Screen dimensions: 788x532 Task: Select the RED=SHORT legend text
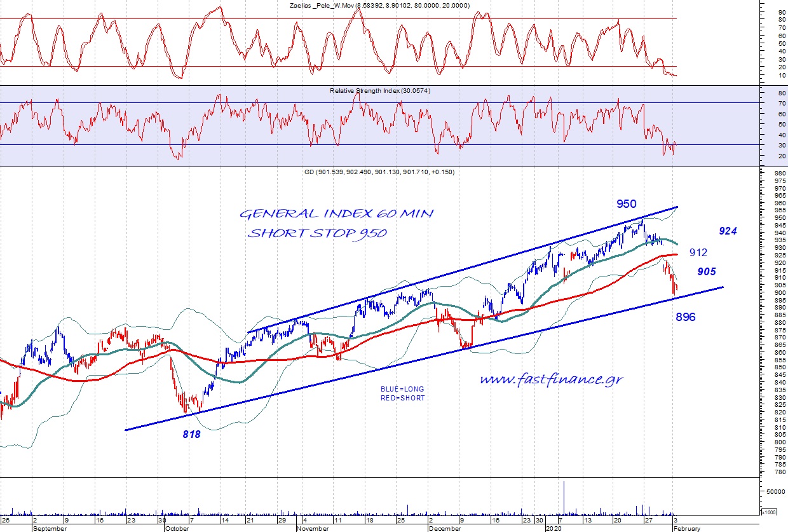point(400,398)
